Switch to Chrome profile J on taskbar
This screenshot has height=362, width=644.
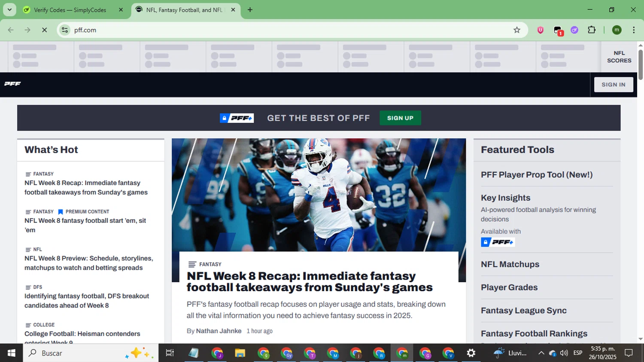tap(217, 353)
